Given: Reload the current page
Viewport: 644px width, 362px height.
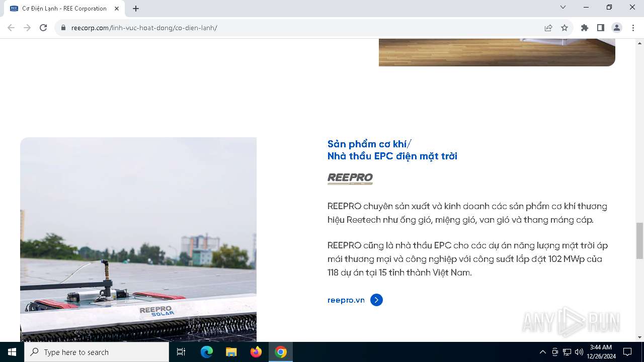Looking at the screenshot, I should [43, 28].
